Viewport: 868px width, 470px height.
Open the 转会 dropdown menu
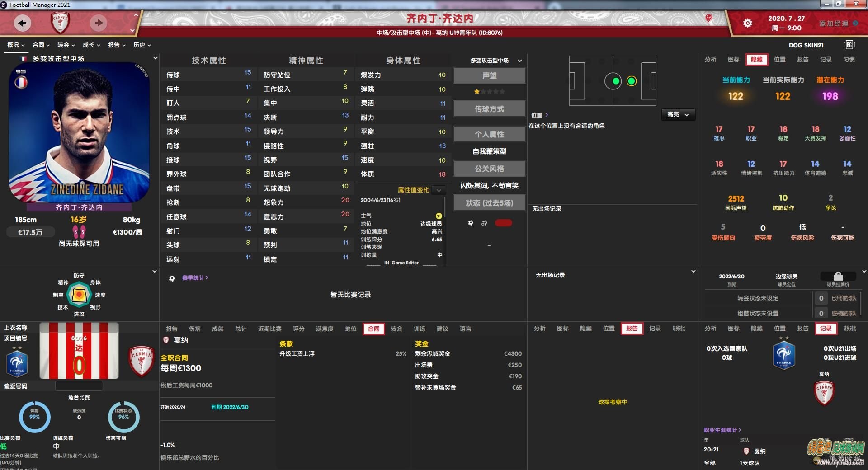click(66, 45)
